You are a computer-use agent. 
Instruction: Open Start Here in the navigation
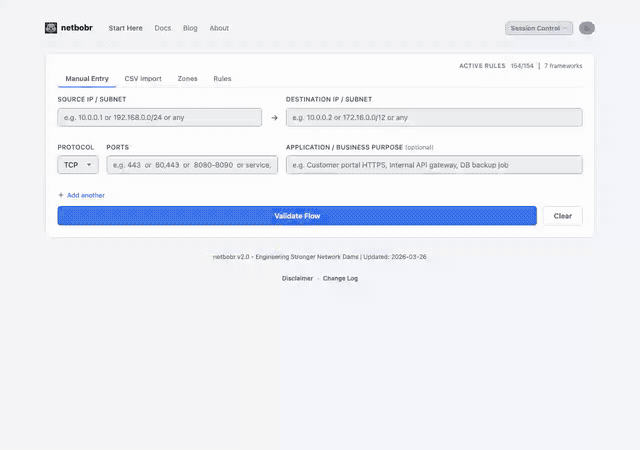click(x=125, y=28)
